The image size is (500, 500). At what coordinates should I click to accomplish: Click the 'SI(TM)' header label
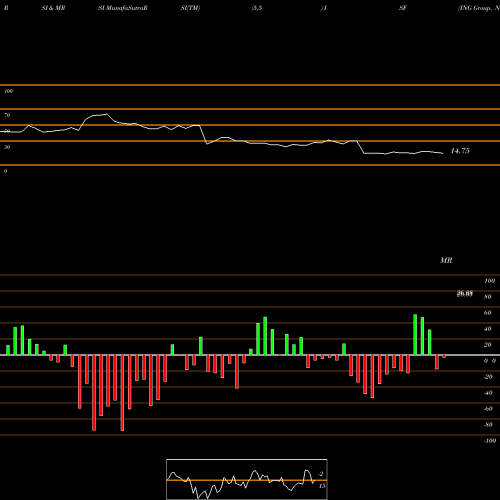coord(190,8)
